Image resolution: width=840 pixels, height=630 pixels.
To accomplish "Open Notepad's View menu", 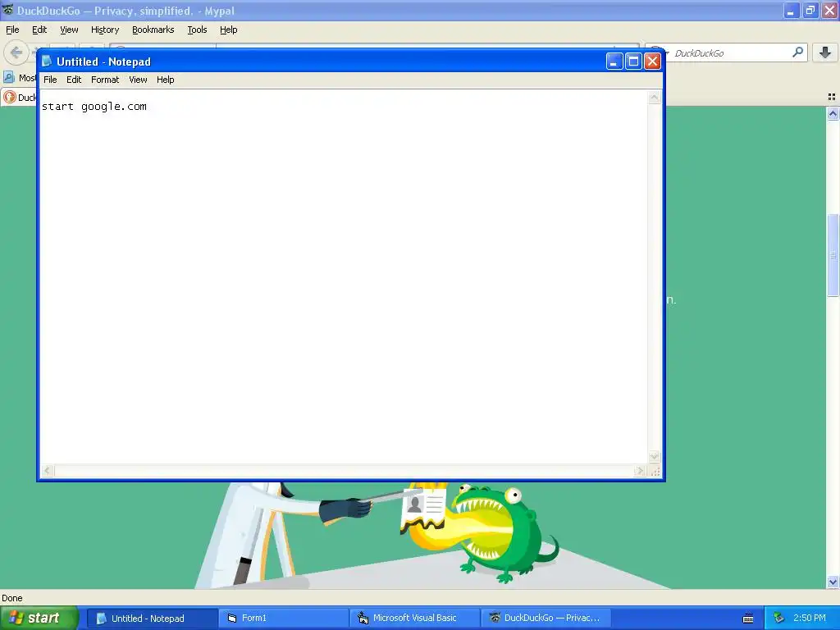I will coord(138,80).
